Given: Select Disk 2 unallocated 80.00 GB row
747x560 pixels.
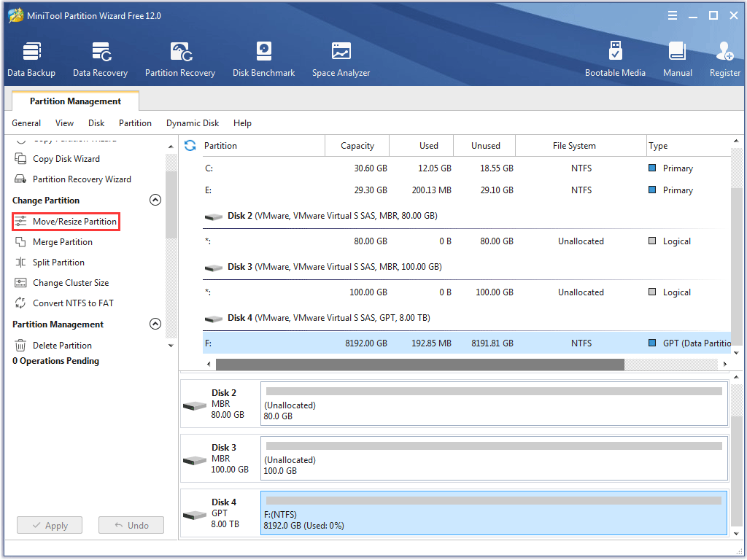Looking at the screenshot, I should pos(466,241).
